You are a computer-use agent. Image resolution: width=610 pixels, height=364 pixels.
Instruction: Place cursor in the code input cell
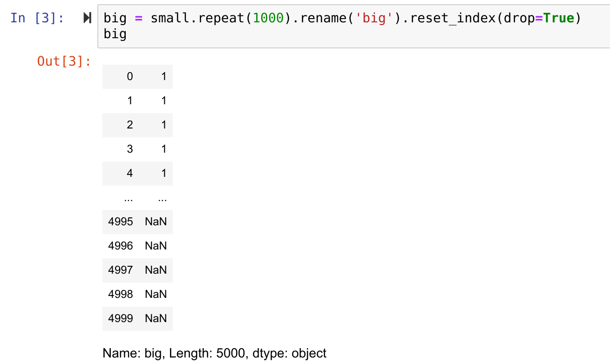point(354,26)
